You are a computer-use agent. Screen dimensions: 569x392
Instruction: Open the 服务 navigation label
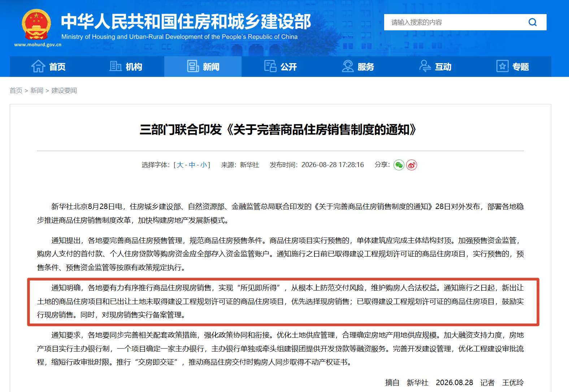[x=366, y=67]
